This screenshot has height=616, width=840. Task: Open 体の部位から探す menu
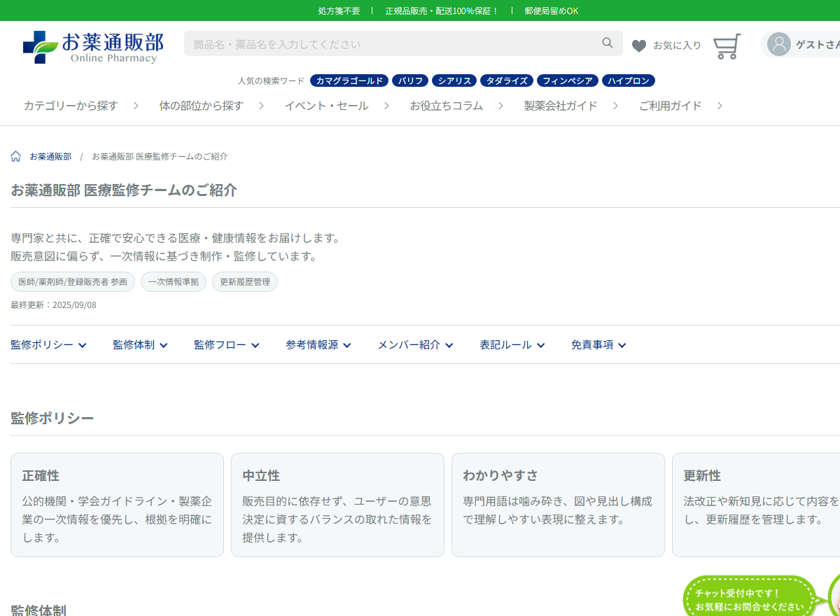(201, 106)
